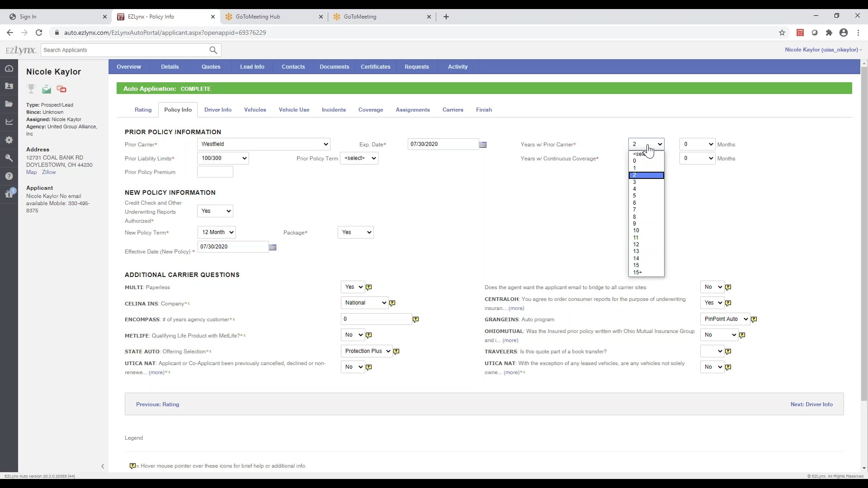The height and width of the screenshot is (488, 868).
Task: Open the help question mark icon
Action: (x=9, y=176)
